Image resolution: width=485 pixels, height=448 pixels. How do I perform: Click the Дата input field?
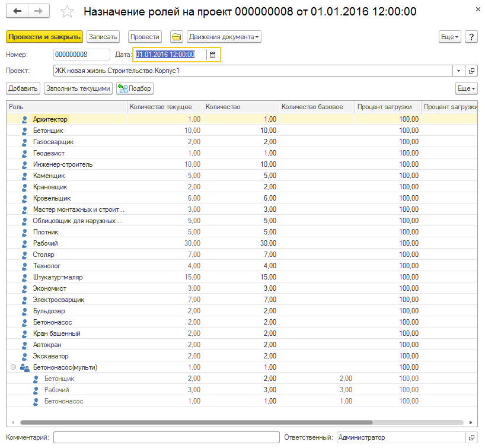pos(170,55)
